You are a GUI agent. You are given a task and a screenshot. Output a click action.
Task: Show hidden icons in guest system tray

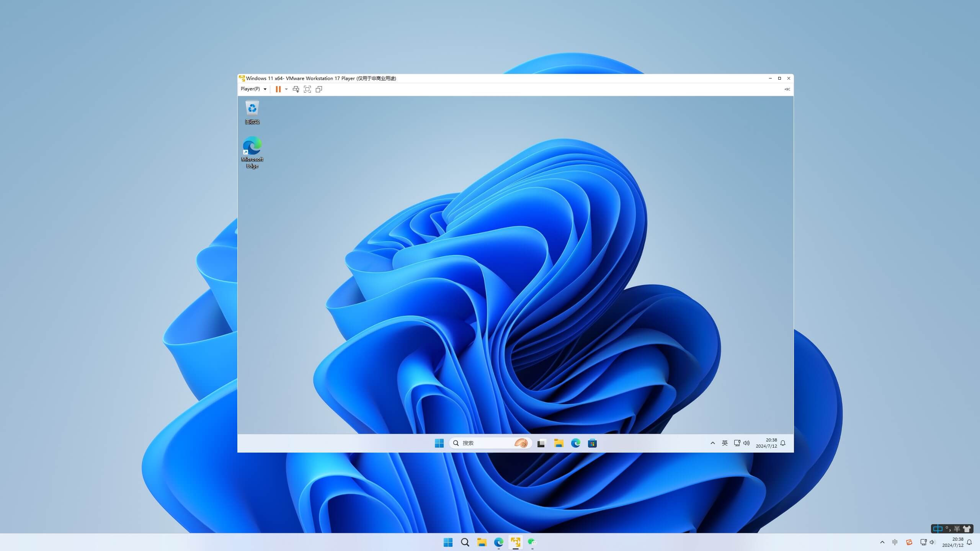coord(712,443)
